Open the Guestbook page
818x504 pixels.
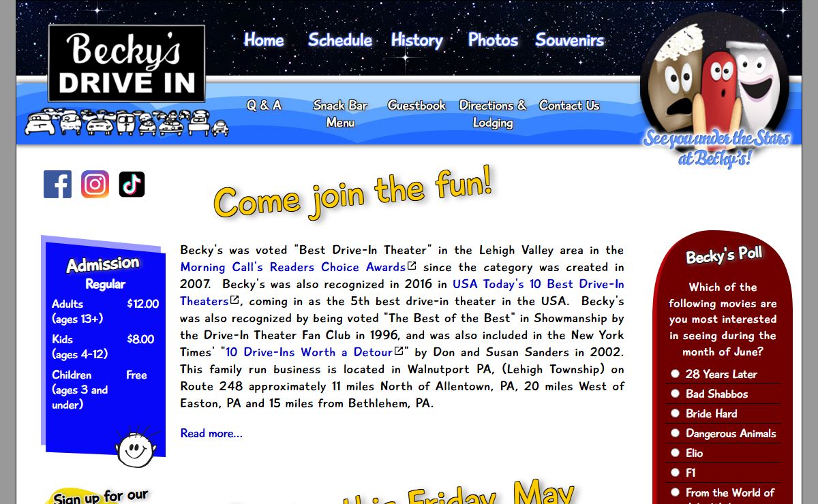[x=416, y=105]
